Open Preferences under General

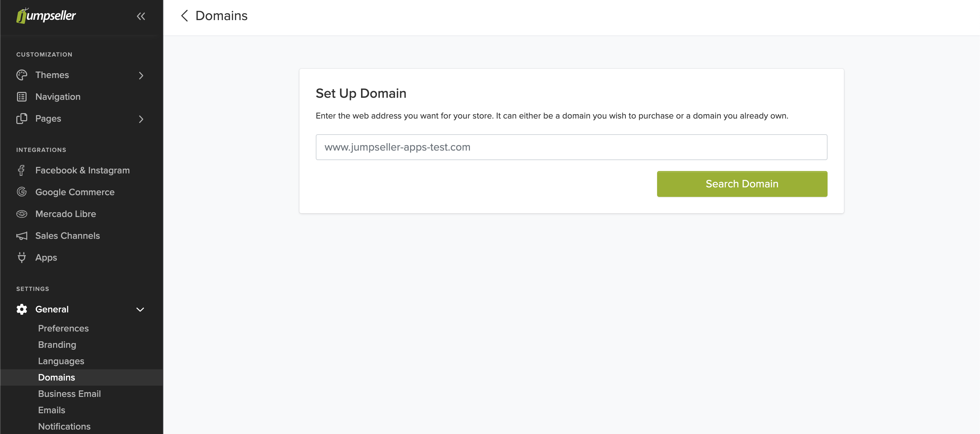(63, 328)
